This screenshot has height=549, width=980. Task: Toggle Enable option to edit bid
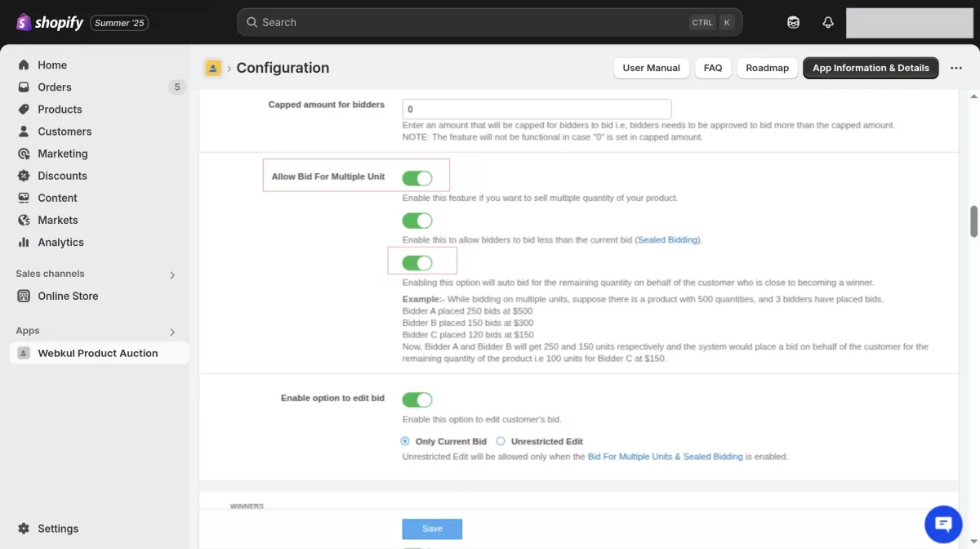click(417, 399)
